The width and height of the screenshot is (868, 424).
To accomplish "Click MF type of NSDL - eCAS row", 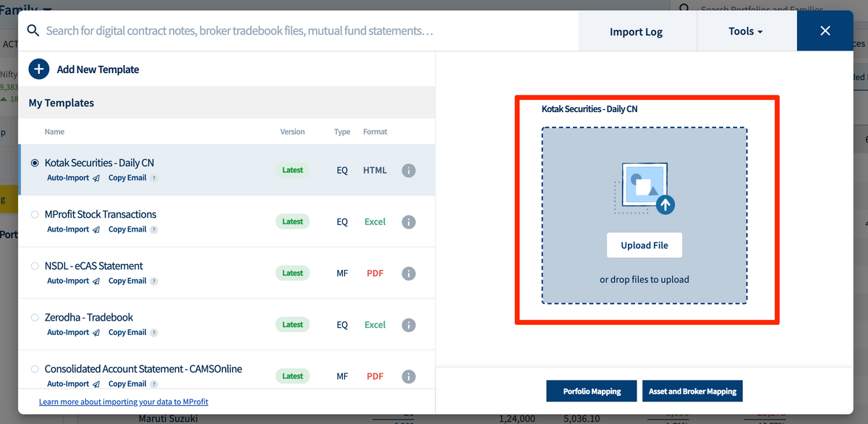I will (342, 274).
